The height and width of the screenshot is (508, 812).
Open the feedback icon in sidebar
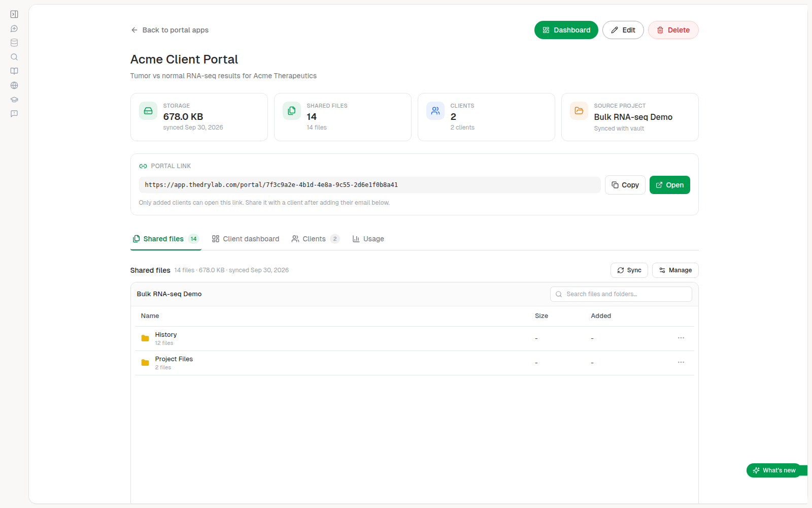(x=14, y=114)
